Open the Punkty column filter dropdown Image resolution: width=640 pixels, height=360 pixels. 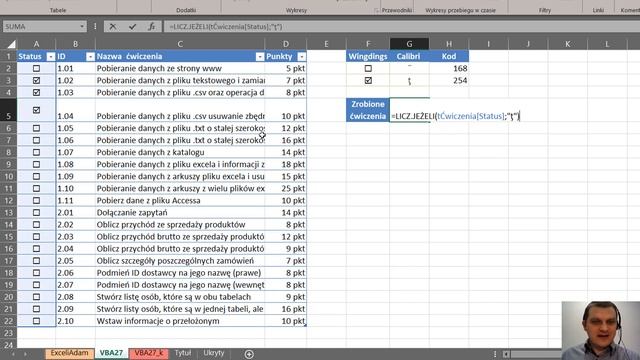click(x=301, y=57)
